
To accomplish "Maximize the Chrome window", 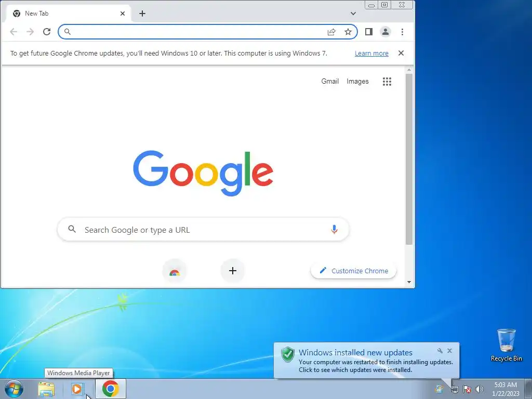I will pos(384,5).
